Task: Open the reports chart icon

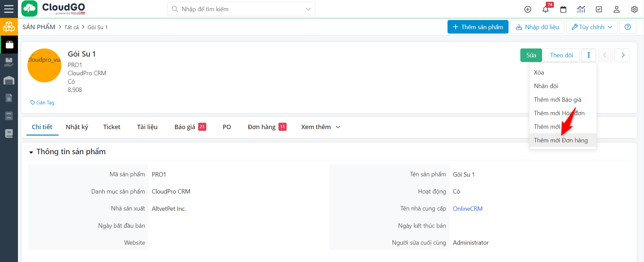Action: pyautogui.click(x=581, y=9)
